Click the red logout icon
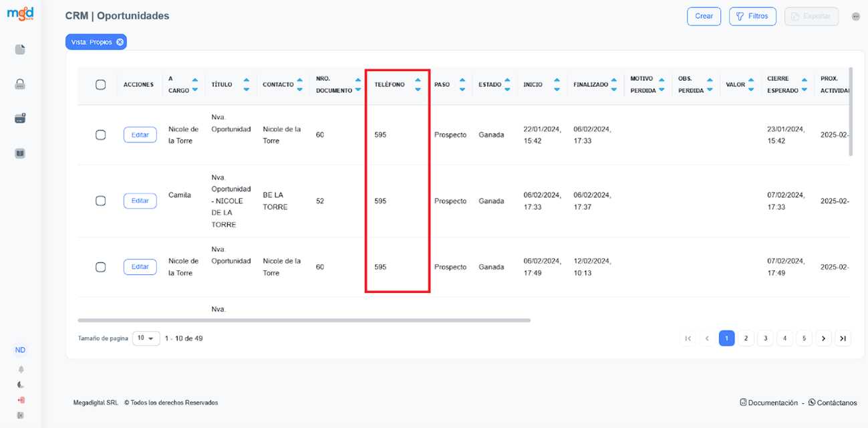Image resolution: width=868 pixels, height=428 pixels. pyautogui.click(x=21, y=400)
